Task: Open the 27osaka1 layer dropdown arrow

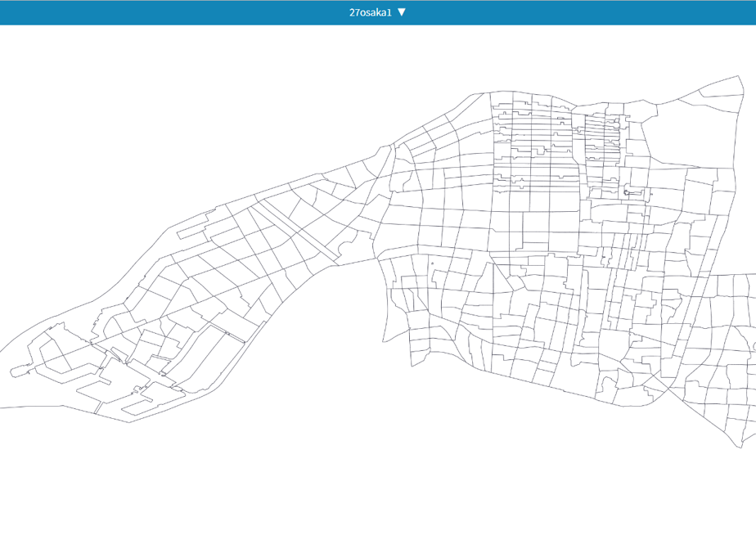Action: 402,12
